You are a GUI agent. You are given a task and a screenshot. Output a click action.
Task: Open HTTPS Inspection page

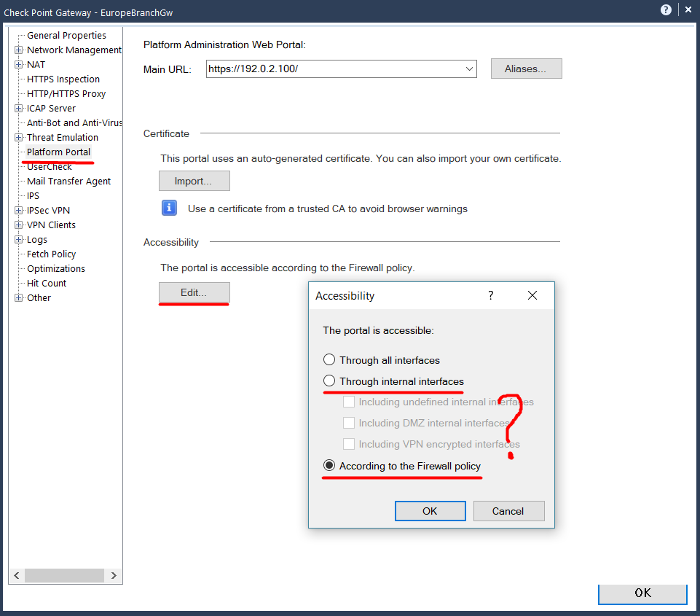tap(63, 79)
